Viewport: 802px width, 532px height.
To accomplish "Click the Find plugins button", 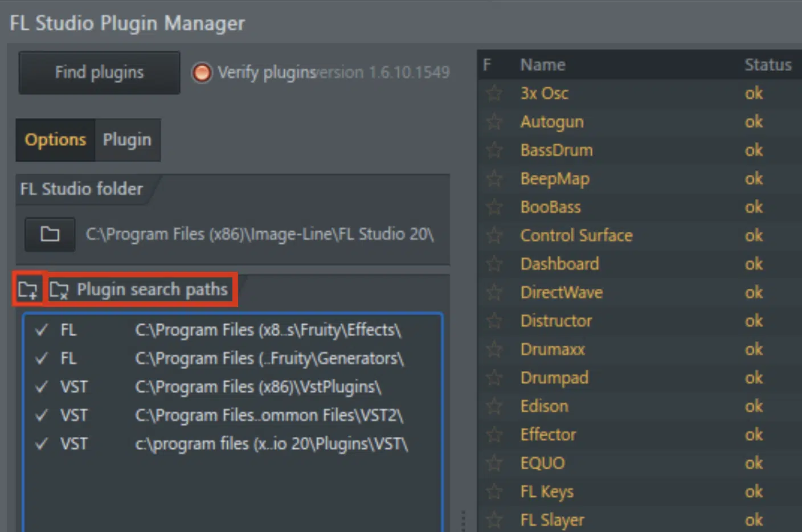I will point(99,72).
